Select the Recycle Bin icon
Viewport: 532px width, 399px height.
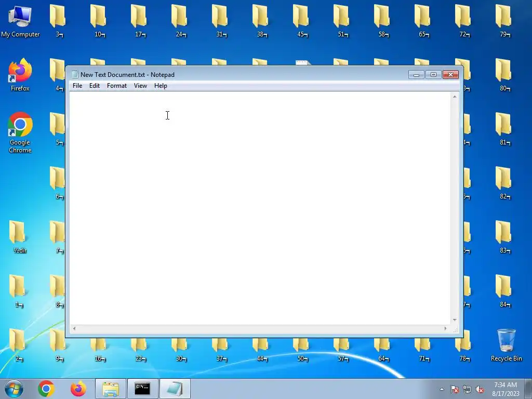pyautogui.click(x=506, y=345)
